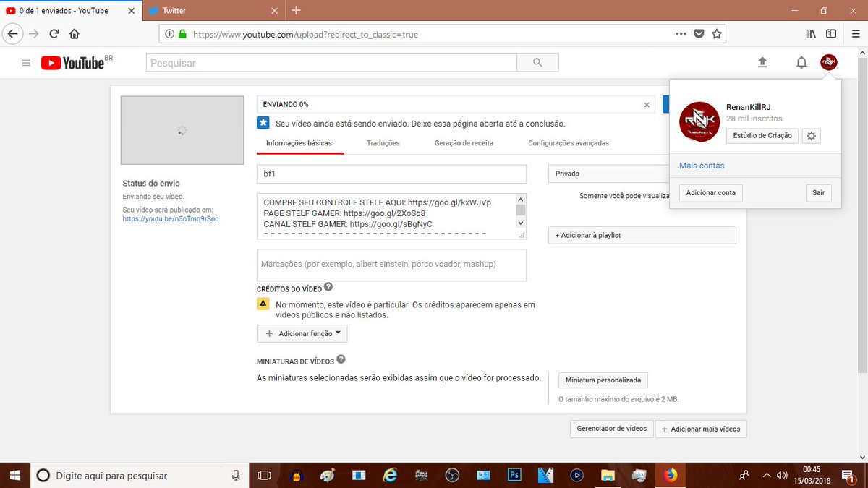Image resolution: width=868 pixels, height=488 pixels.
Task: Open account settings gear in popup
Action: (x=812, y=136)
